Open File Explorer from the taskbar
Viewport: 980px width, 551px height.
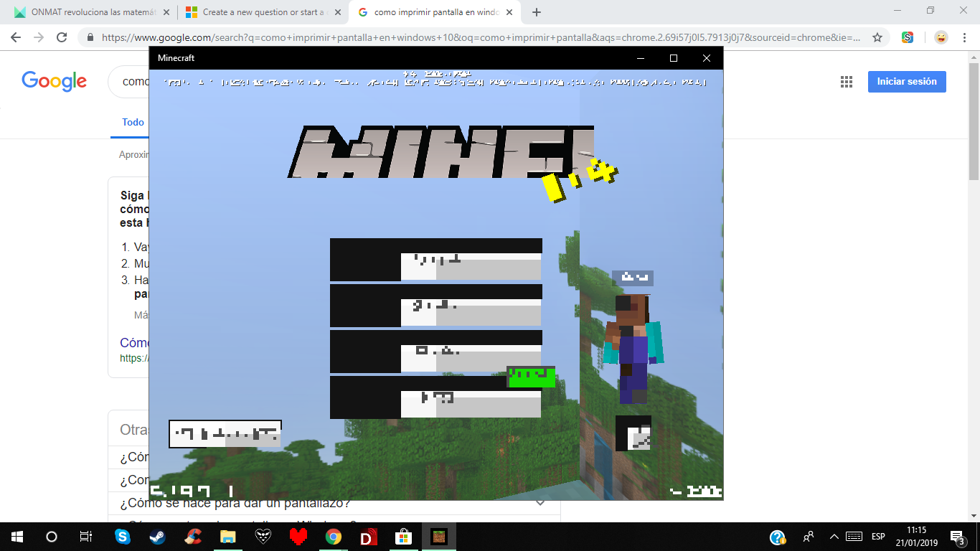pos(227,537)
